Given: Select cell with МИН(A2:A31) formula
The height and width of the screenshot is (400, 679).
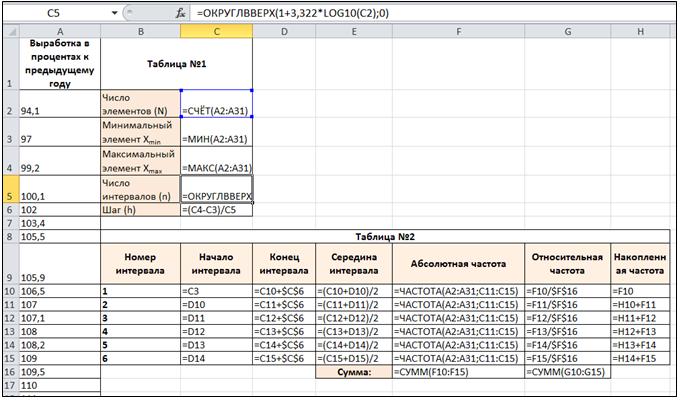Looking at the screenshot, I should click(x=216, y=139).
